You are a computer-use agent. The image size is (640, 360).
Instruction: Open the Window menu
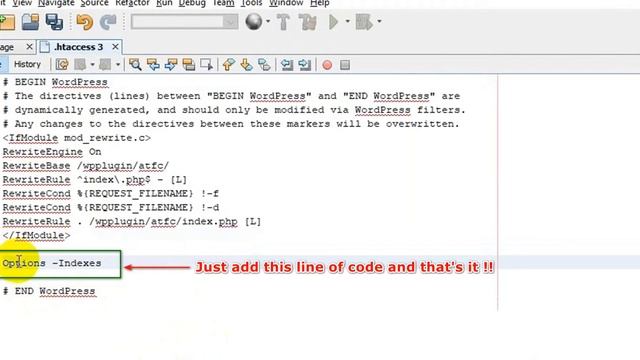286,3
